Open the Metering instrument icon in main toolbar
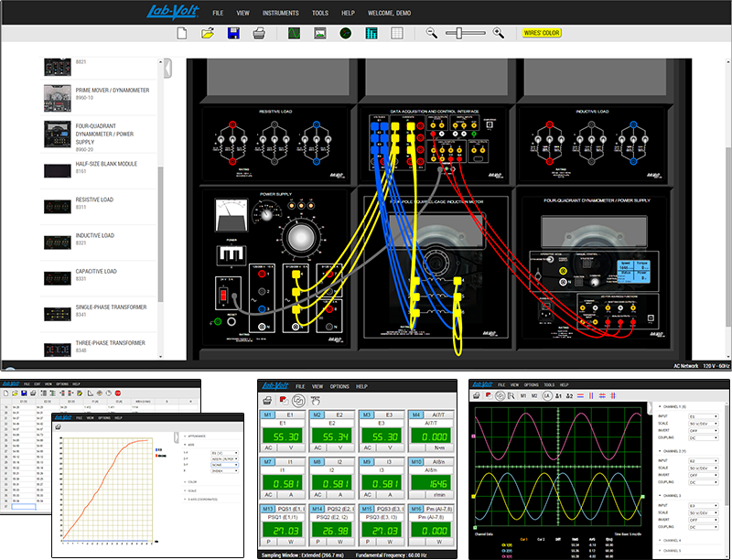Image resolution: width=732 pixels, height=560 pixels. coord(320,33)
